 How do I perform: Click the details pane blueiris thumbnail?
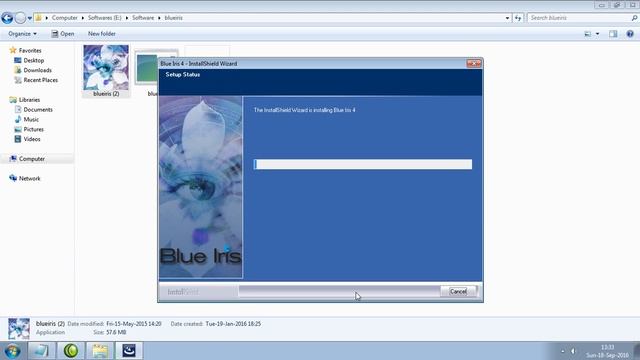click(x=19, y=329)
